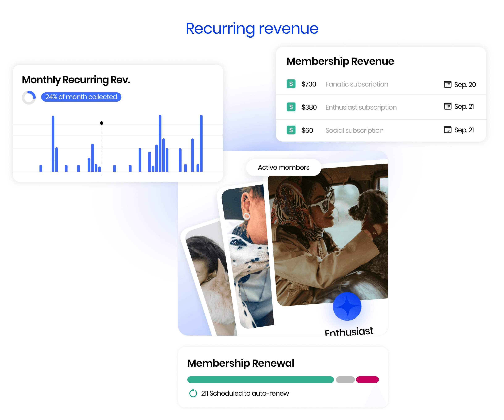Image resolution: width=504 pixels, height=420 pixels.
Task: Open the woman with sunglasses and dog photo
Action: [329, 235]
